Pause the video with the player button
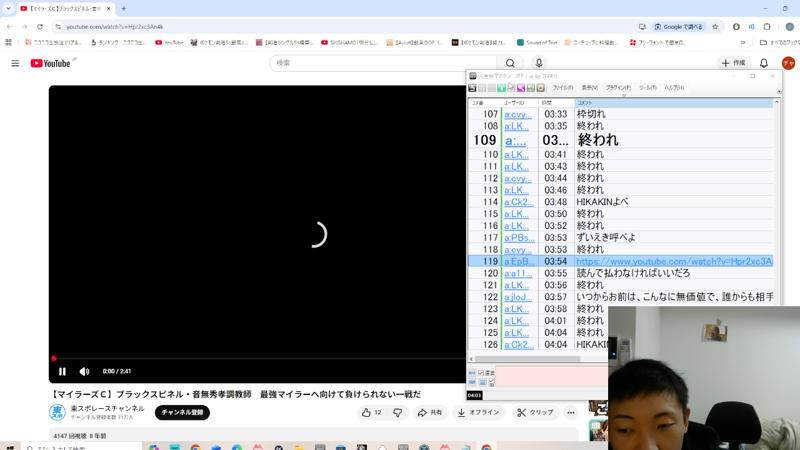This screenshot has height=450, width=800. pos(62,371)
